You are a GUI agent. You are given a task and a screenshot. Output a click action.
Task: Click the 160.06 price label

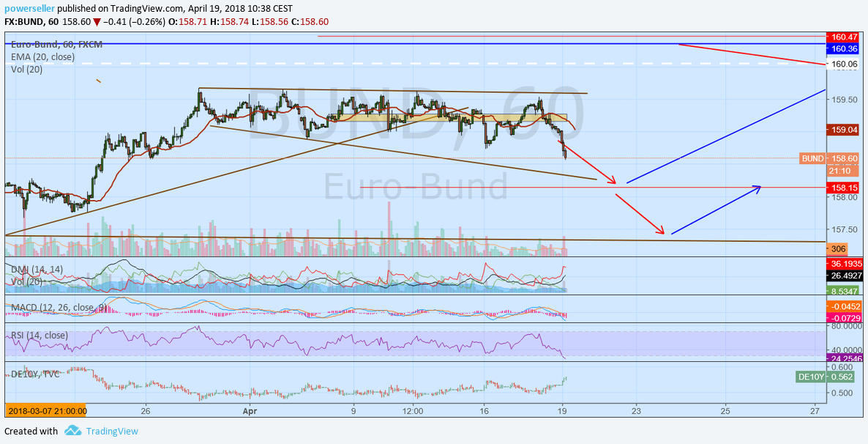(845, 64)
